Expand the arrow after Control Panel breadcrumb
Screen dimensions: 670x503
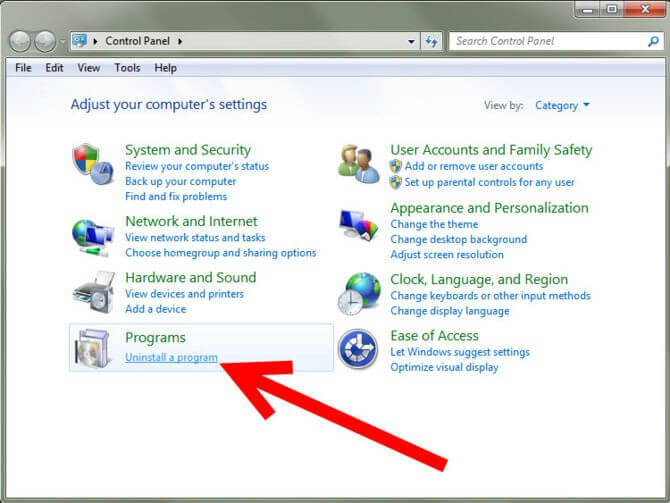[180, 41]
